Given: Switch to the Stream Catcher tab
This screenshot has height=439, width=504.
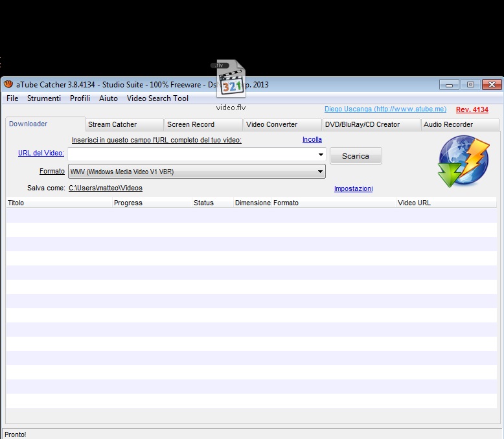Looking at the screenshot, I should (x=125, y=125).
